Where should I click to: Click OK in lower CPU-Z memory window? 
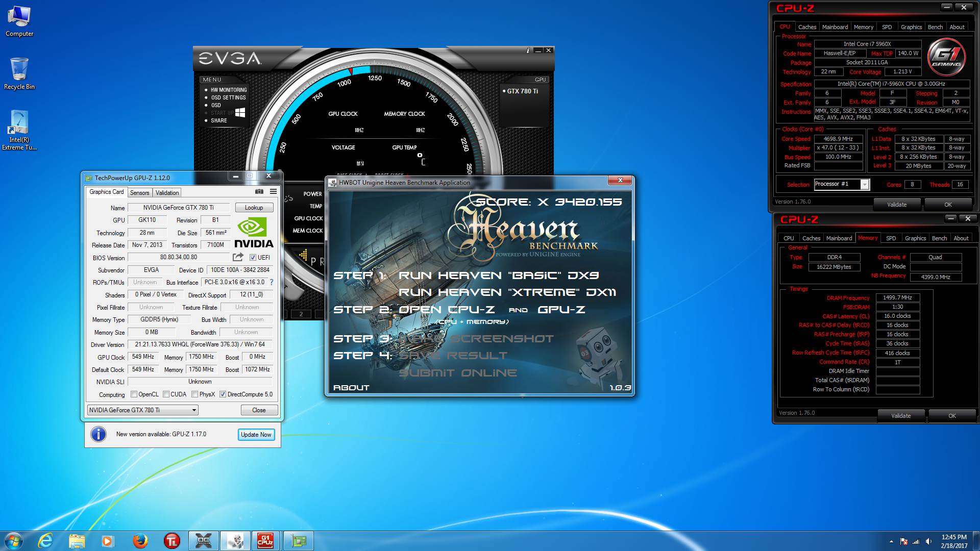[x=952, y=416]
